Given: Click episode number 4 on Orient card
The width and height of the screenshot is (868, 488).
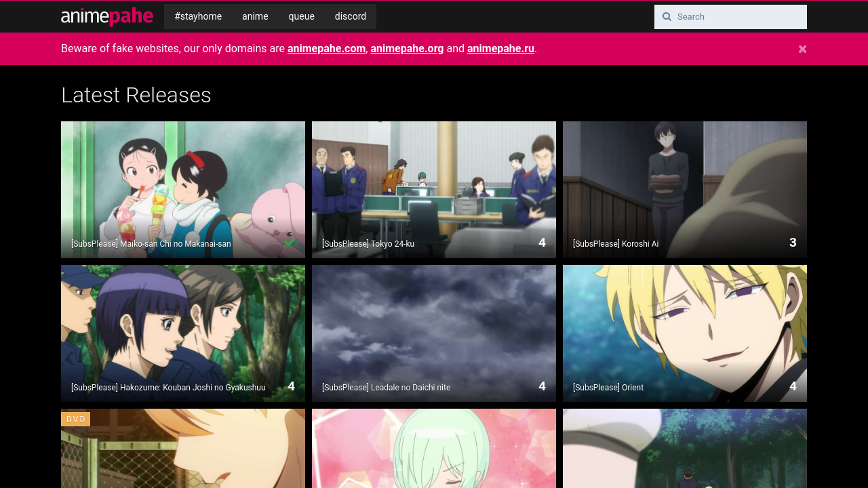Looking at the screenshot, I should [793, 386].
